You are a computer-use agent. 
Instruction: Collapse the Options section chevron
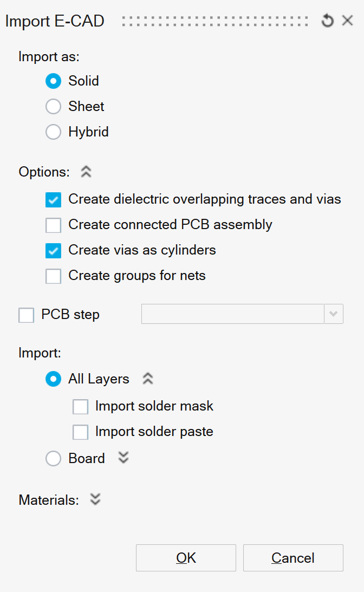coord(86,172)
